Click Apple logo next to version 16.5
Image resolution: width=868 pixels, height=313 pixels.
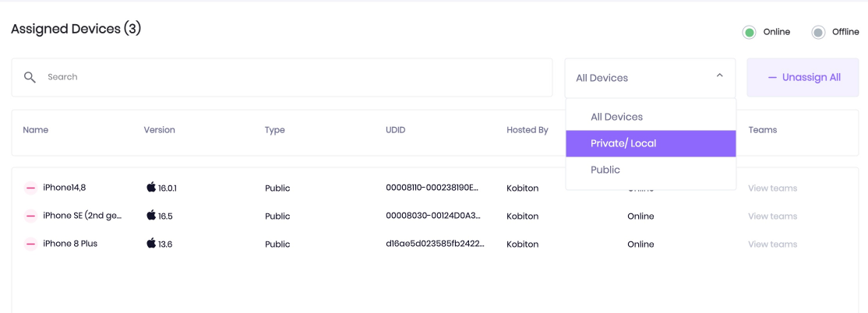[x=151, y=215]
